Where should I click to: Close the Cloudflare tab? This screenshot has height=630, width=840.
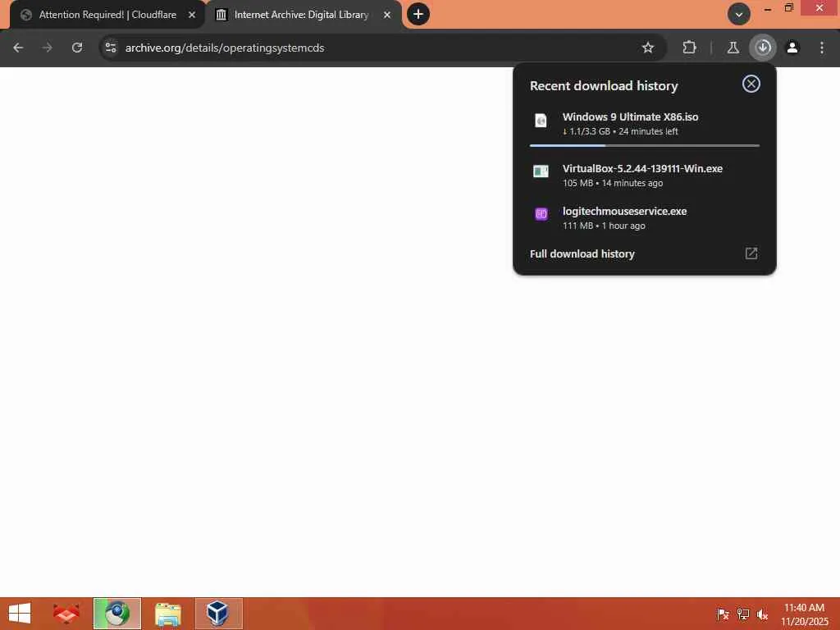(x=192, y=15)
